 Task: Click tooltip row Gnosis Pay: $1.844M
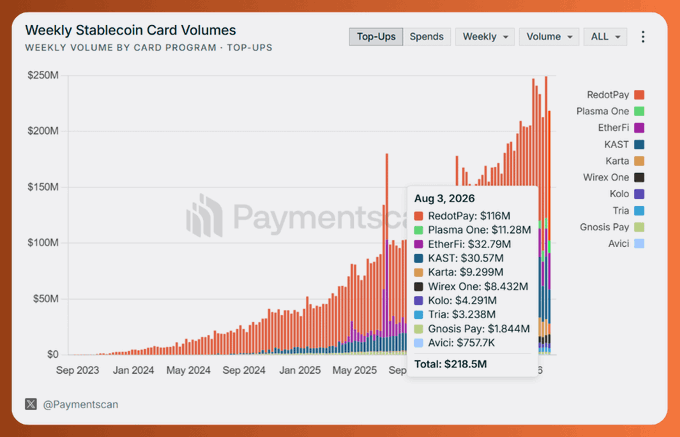coord(472,329)
